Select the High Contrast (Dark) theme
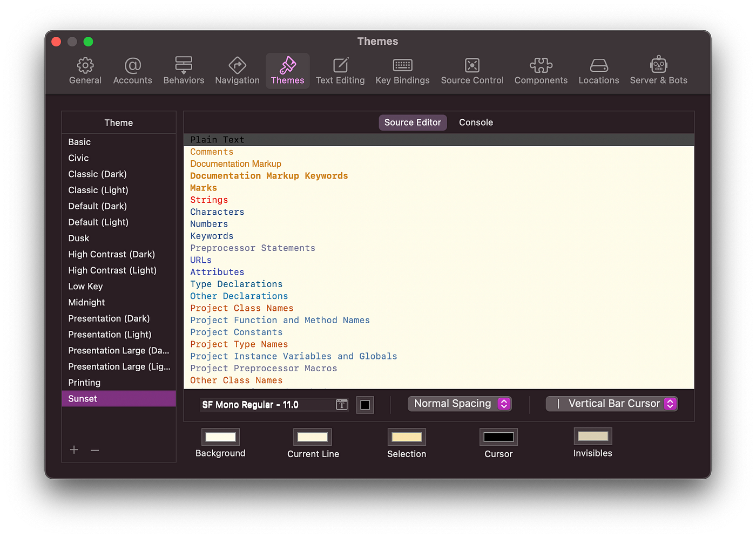This screenshot has height=538, width=756. pos(119,254)
